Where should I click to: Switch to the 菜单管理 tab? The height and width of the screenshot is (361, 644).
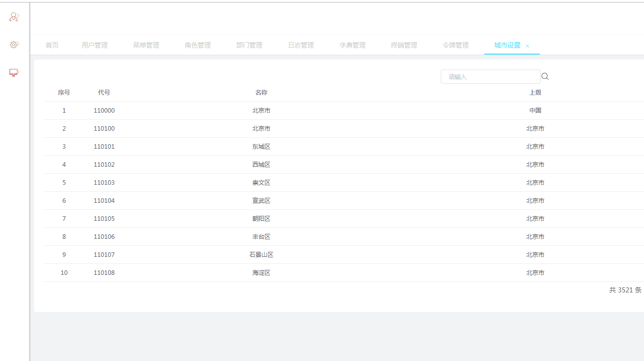tap(146, 45)
